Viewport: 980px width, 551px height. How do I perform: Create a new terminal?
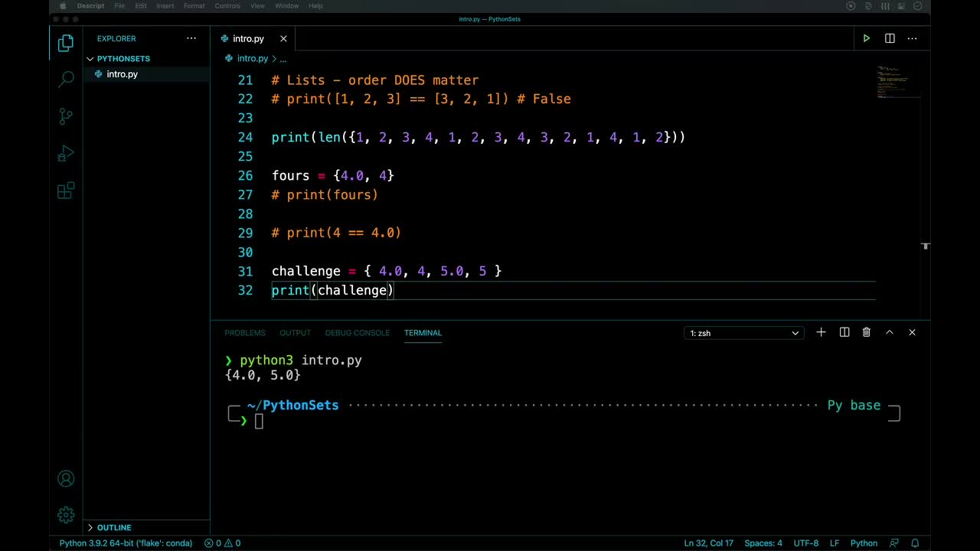[x=821, y=332]
